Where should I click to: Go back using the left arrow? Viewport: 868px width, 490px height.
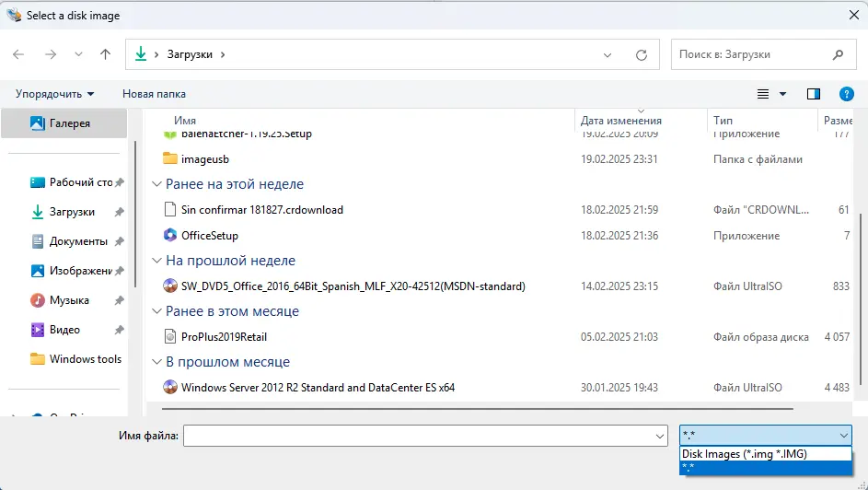[18, 54]
